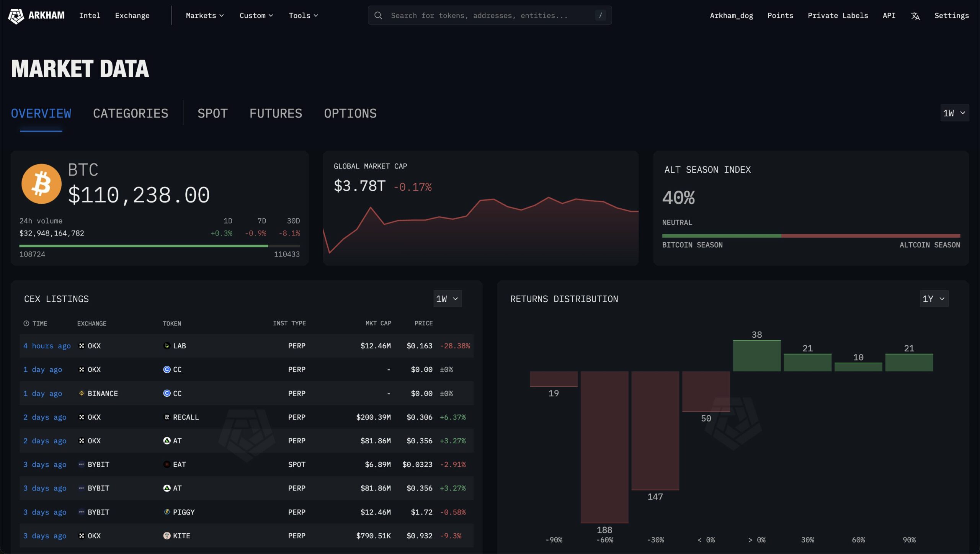This screenshot has width=980, height=554.
Task: Open the Exchange page from the top navigation
Action: click(132, 15)
